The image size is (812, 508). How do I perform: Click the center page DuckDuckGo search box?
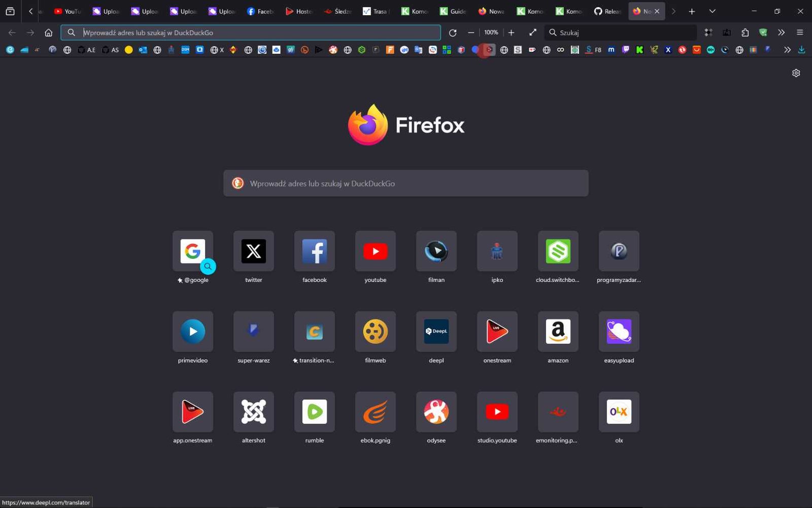point(406,183)
